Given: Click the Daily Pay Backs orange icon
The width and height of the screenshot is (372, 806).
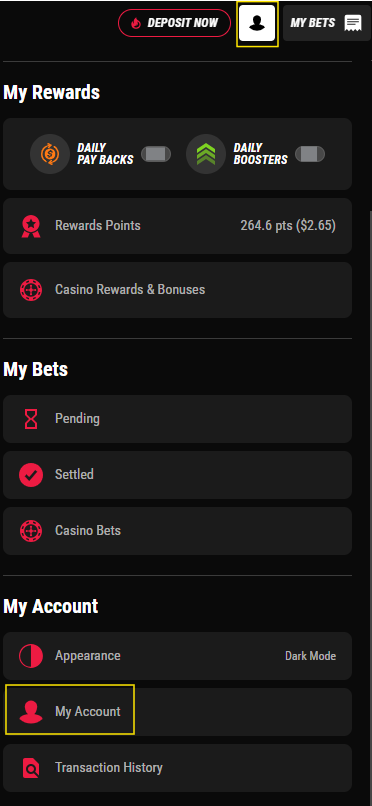Looking at the screenshot, I should point(50,154).
